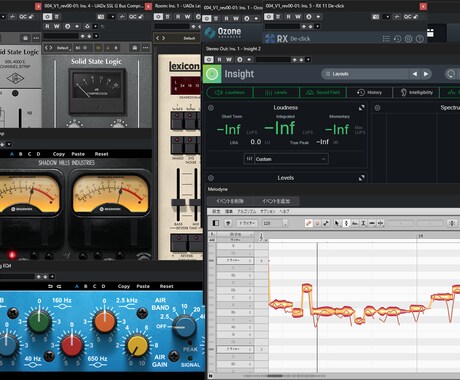Open the Loudness panel options gear

click(211, 108)
